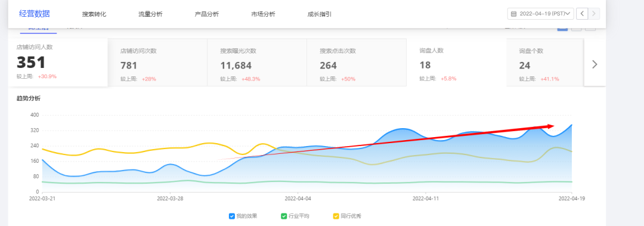Image resolution: width=644 pixels, height=226 pixels.
Task: Click the 经营数据 title link
Action: click(x=35, y=14)
